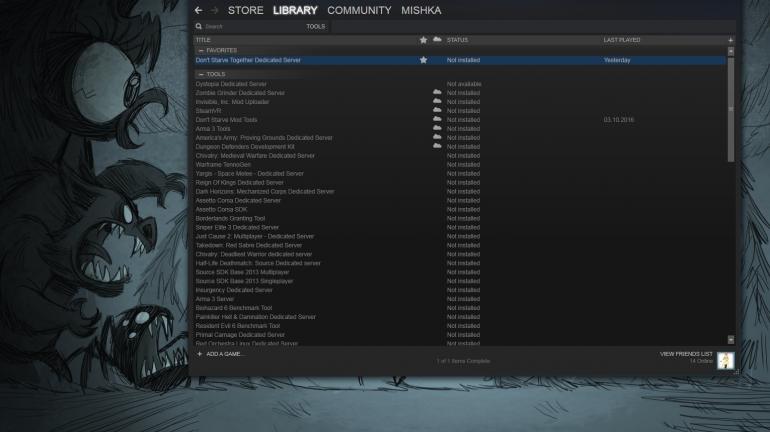
Task: Click Add a Game link
Action: (224, 354)
